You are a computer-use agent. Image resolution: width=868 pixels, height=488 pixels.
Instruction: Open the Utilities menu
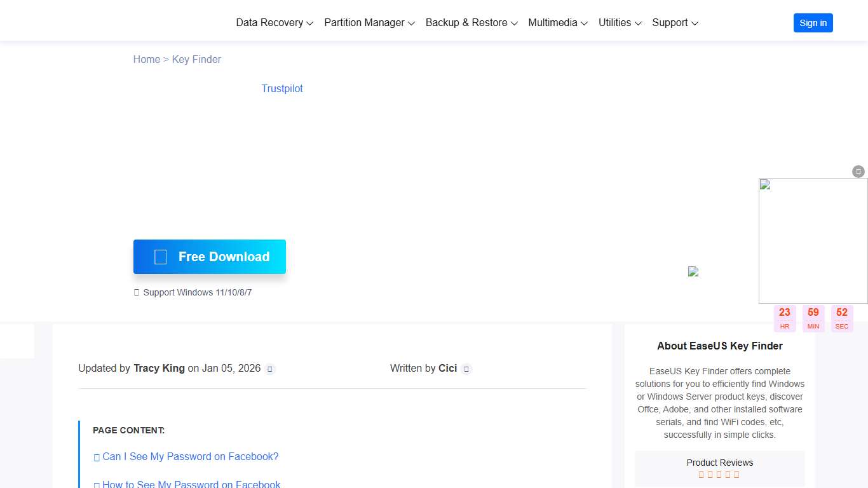pyautogui.click(x=620, y=23)
